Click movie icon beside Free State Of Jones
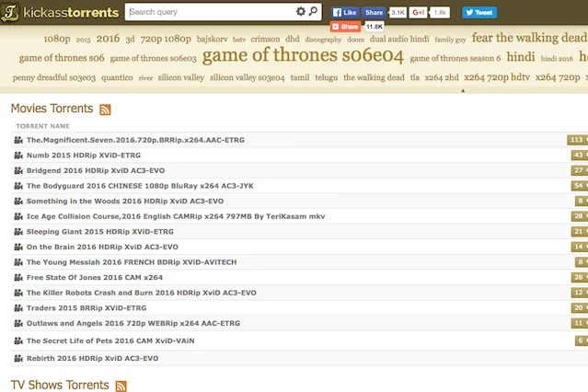 pos(18,278)
